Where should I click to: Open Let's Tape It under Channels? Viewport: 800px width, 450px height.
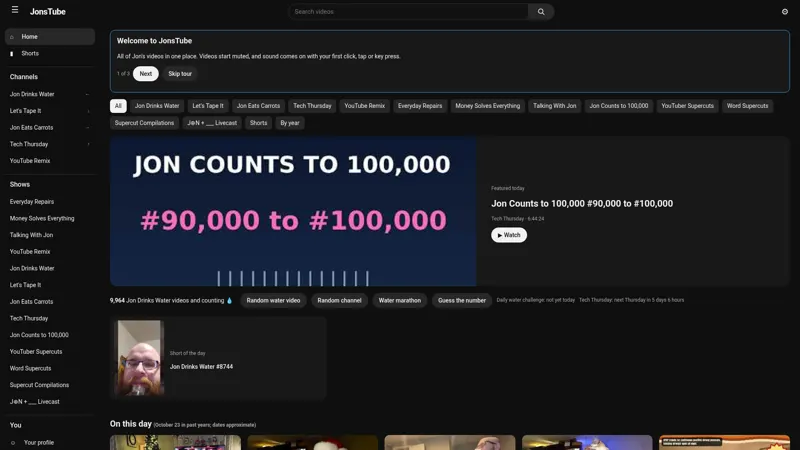coord(26,111)
